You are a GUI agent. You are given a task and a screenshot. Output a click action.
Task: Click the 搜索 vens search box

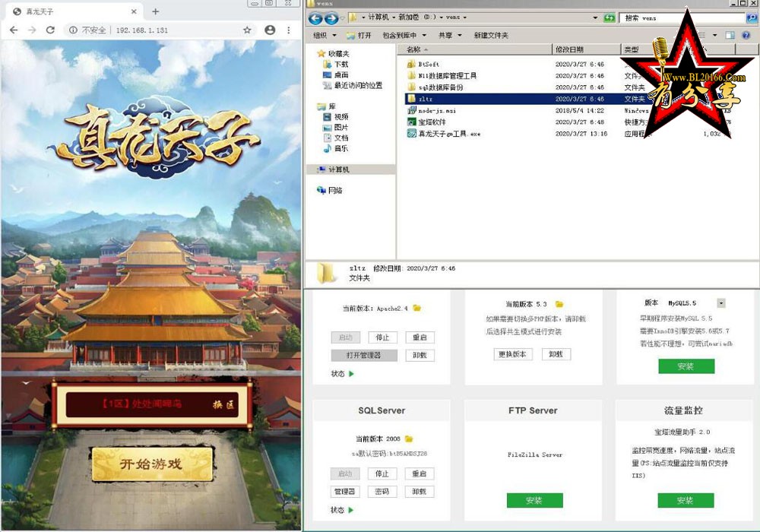point(682,18)
